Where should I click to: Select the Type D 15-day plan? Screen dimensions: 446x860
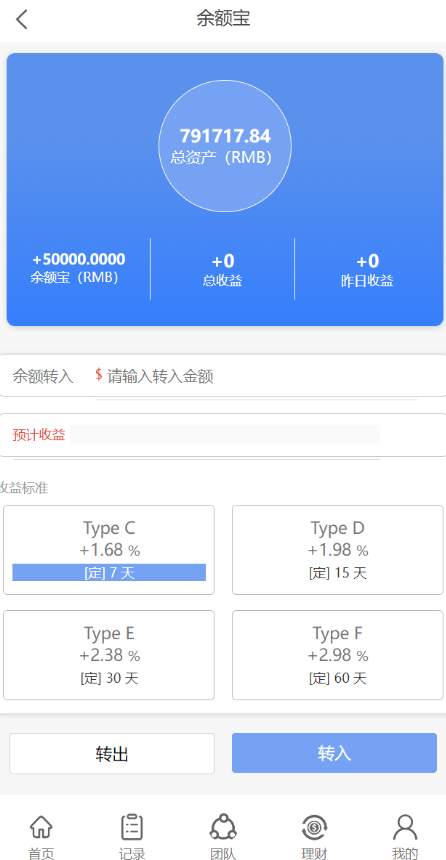point(337,550)
